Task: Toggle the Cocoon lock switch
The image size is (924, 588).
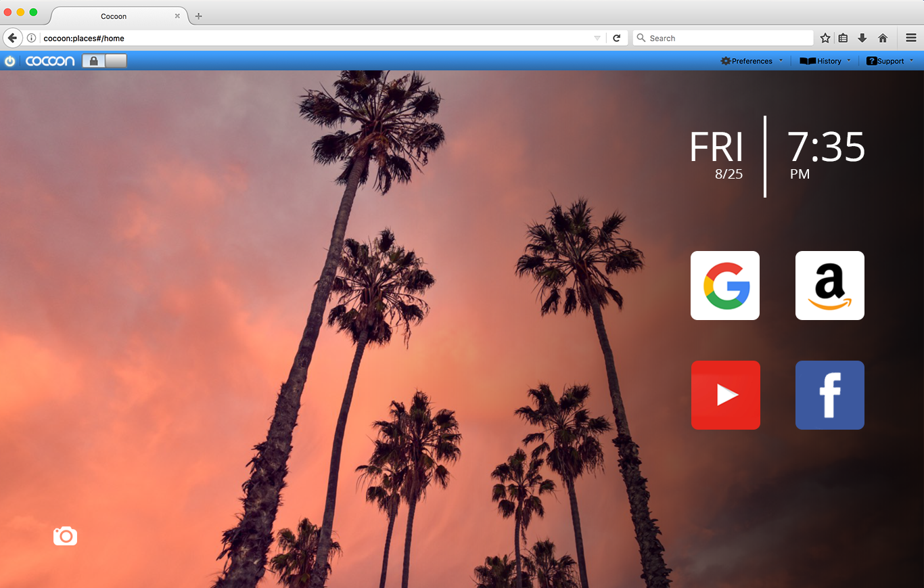Action: tap(104, 61)
